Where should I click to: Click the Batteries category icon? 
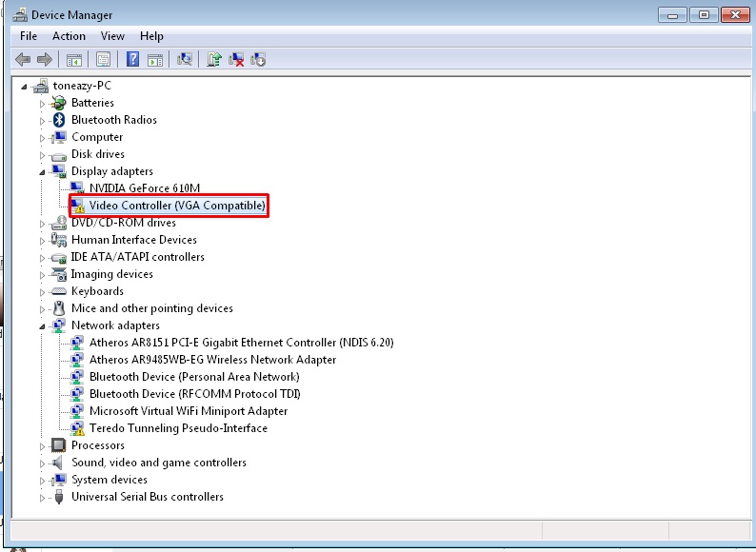(x=59, y=103)
